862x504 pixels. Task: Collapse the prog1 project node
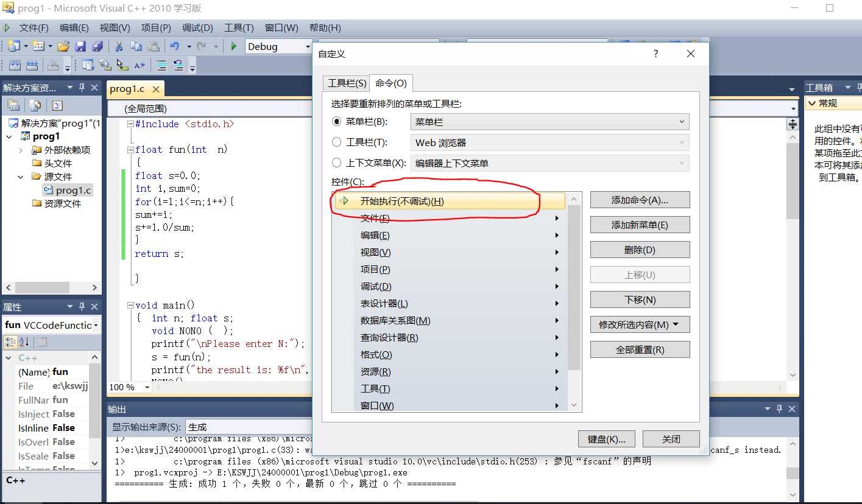[9, 136]
